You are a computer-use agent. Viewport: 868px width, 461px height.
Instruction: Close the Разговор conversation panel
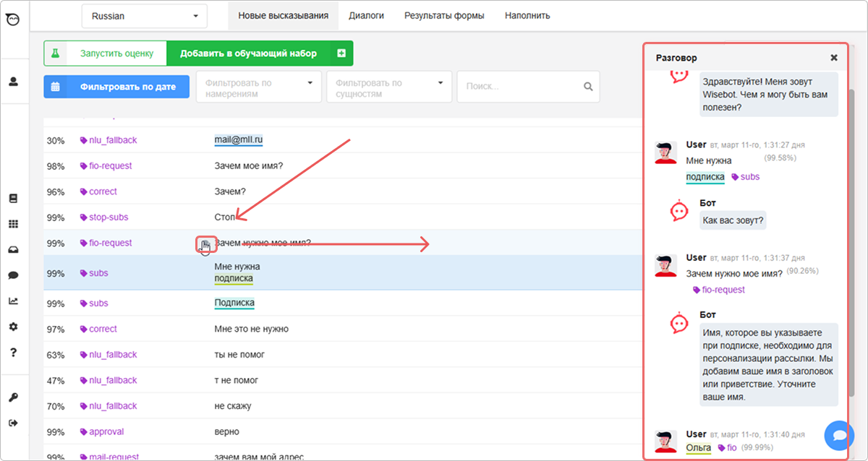(x=833, y=58)
